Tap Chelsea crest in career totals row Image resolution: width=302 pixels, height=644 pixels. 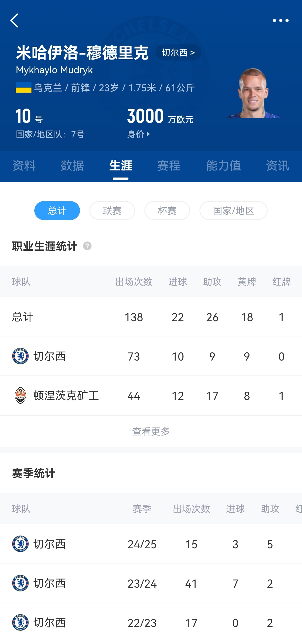click(20, 356)
